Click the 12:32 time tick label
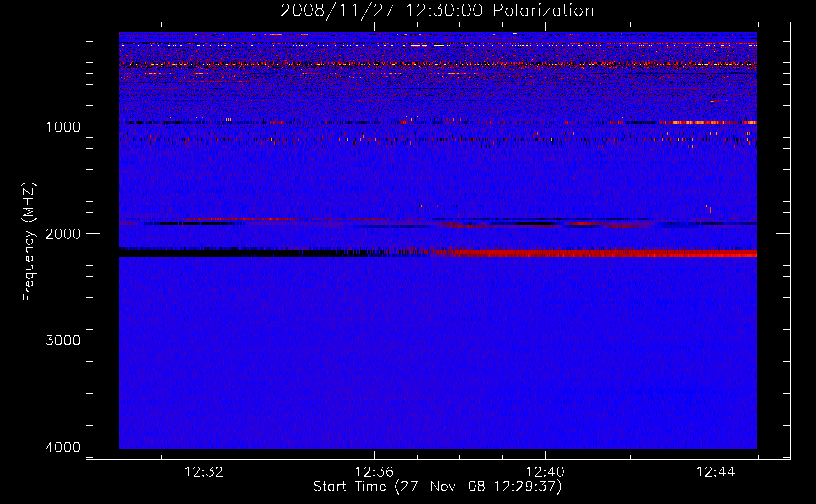 click(204, 472)
